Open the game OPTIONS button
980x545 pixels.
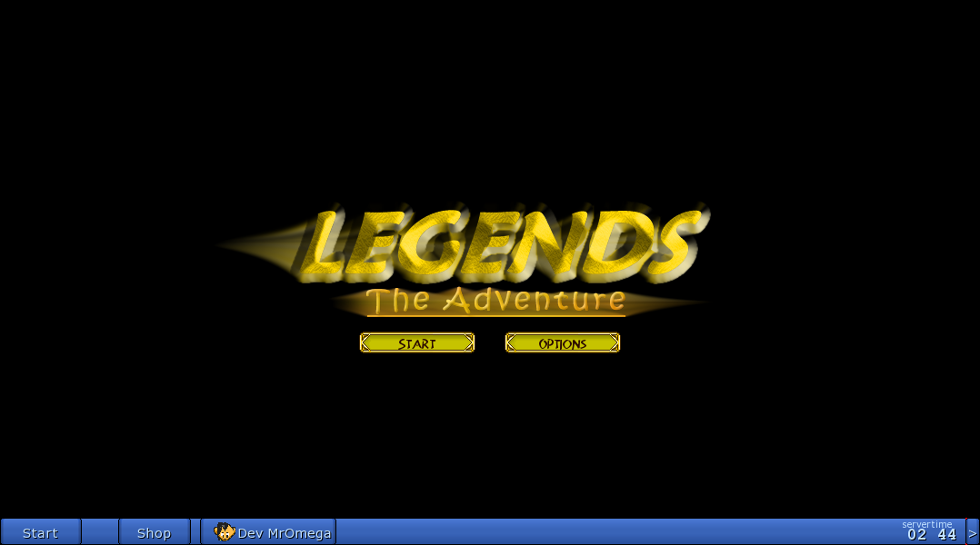563,342
